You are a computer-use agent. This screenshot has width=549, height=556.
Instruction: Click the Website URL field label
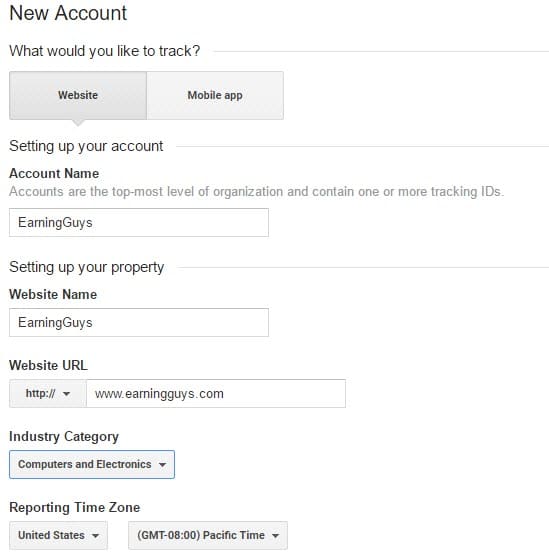point(49,365)
